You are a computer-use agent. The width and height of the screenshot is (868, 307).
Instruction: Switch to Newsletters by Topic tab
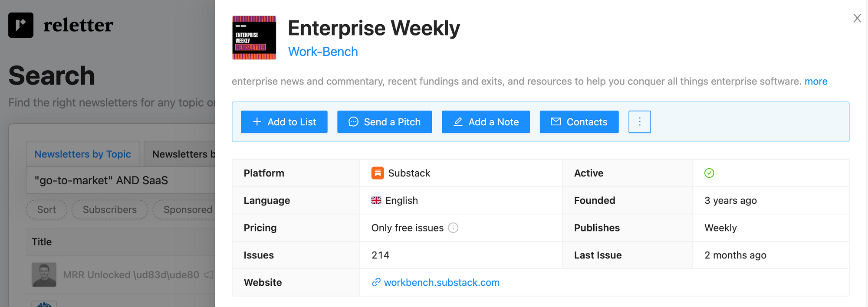82,154
